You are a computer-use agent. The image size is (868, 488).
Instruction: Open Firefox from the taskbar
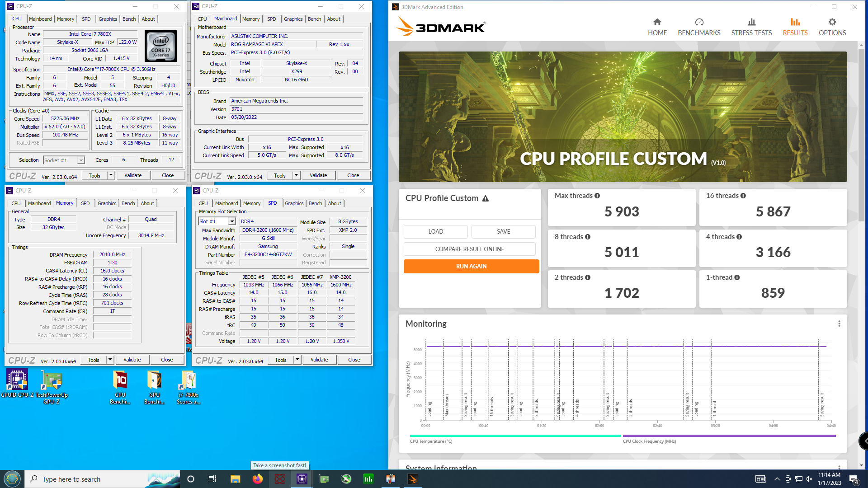[x=257, y=479]
